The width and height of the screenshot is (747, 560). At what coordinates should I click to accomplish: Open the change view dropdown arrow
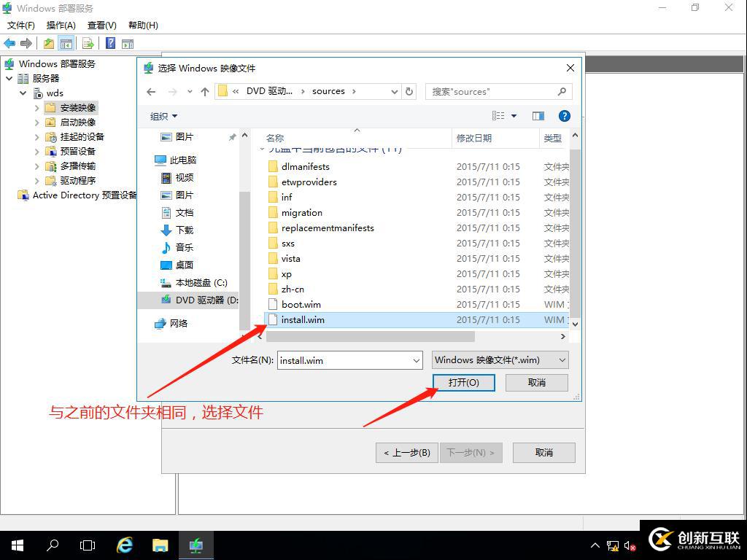pos(514,116)
